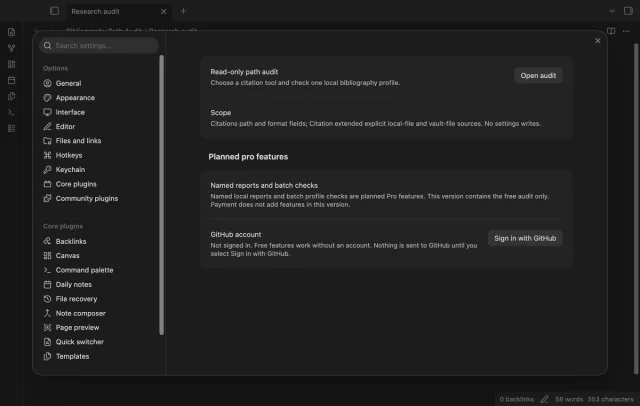Click the pencil edit-mode status icon
The image size is (640, 406).
[x=544, y=399]
